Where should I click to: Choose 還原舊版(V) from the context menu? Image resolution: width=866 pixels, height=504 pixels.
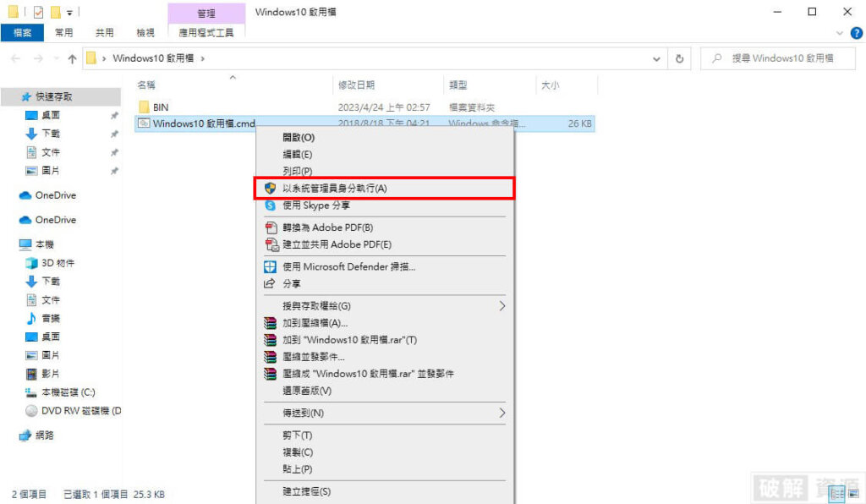tap(307, 391)
